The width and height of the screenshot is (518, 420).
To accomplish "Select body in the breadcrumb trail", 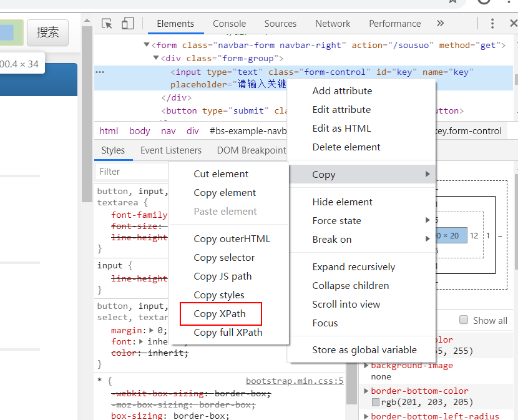I will [139, 131].
